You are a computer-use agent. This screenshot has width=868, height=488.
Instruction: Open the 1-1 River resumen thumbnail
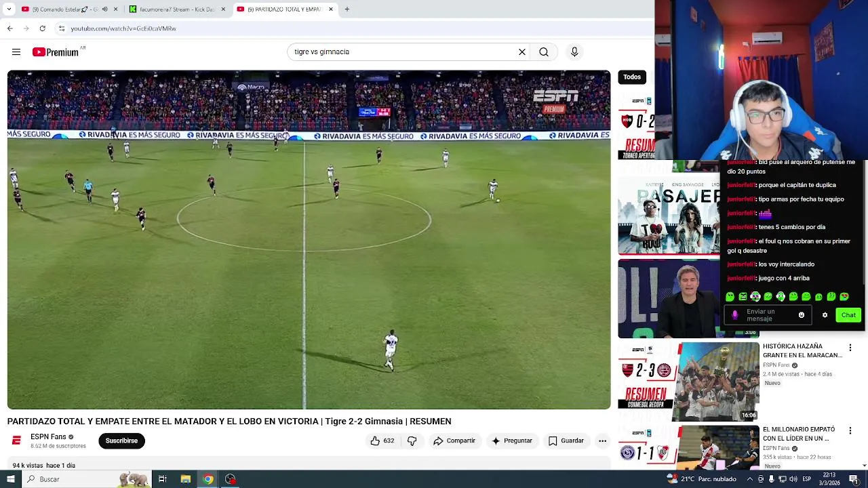(x=689, y=447)
